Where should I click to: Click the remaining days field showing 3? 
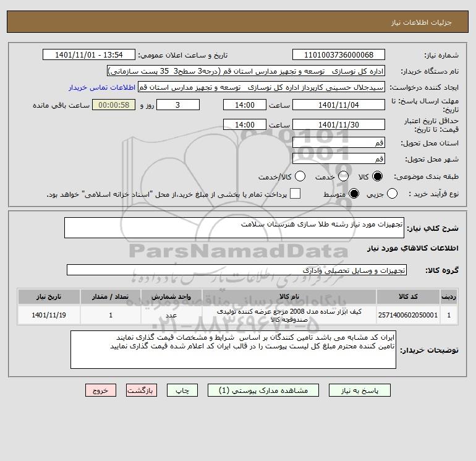pos(178,105)
